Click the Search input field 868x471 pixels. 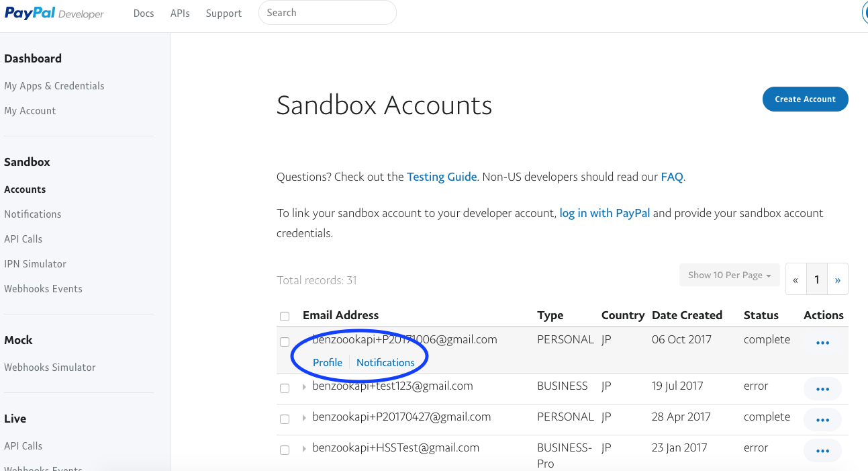coord(327,13)
